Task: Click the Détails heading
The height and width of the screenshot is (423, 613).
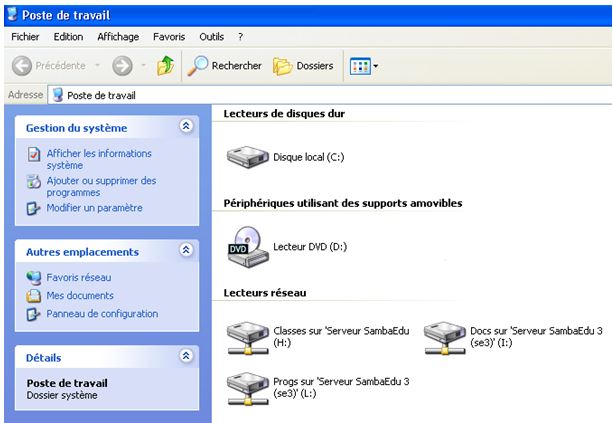Action: tap(43, 358)
